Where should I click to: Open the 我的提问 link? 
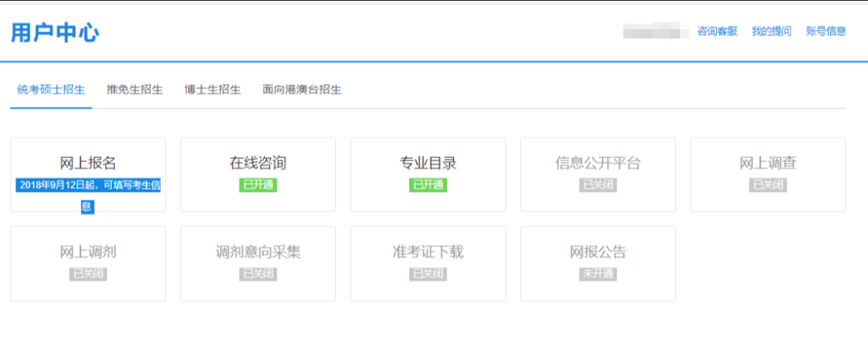pyautogui.click(x=771, y=31)
